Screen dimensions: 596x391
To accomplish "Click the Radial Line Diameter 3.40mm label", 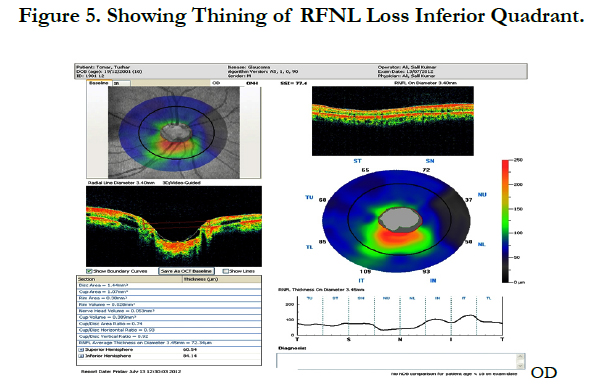I will 121,183.
